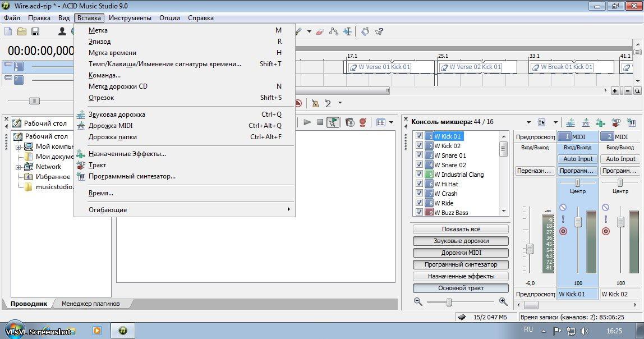Click mixer insert soft synth icon
This screenshot has width=644, height=339.
(x=631, y=122)
